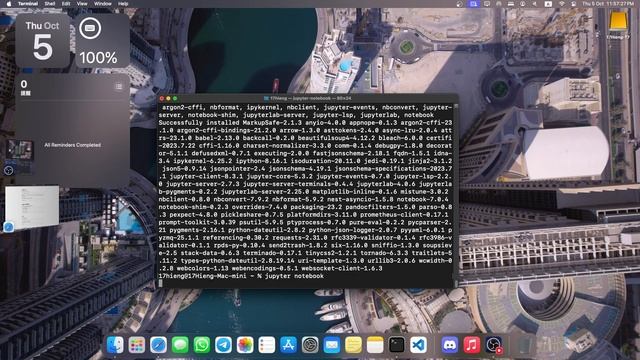Open the Photos app in Dock
The width and height of the screenshot is (640, 360).
(245, 345)
